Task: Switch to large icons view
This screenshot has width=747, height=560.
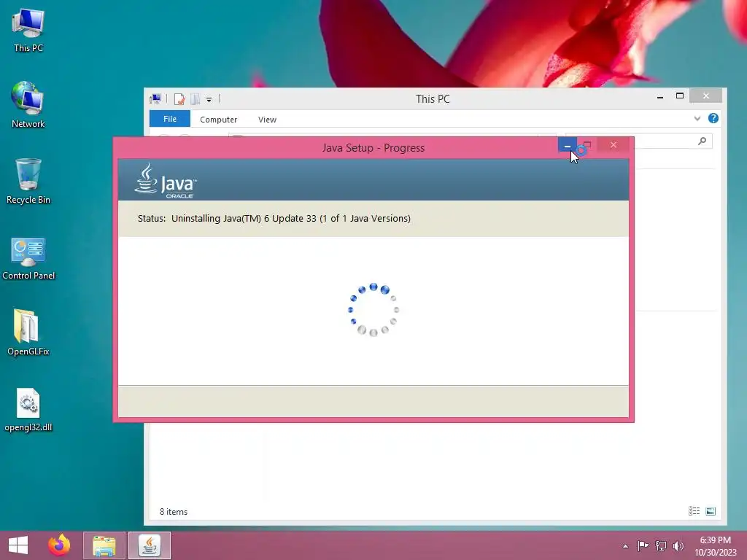Action: click(x=711, y=511)
